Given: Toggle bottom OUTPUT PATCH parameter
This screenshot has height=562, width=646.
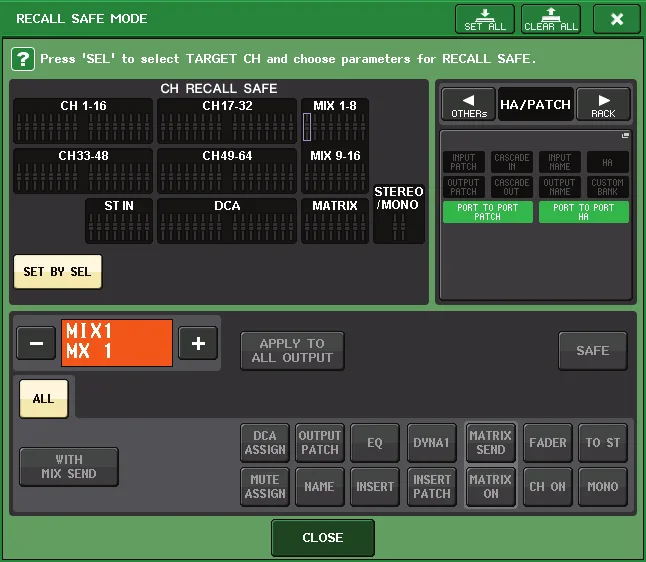Looking at the screenshot, I should (x=320, y=443).
